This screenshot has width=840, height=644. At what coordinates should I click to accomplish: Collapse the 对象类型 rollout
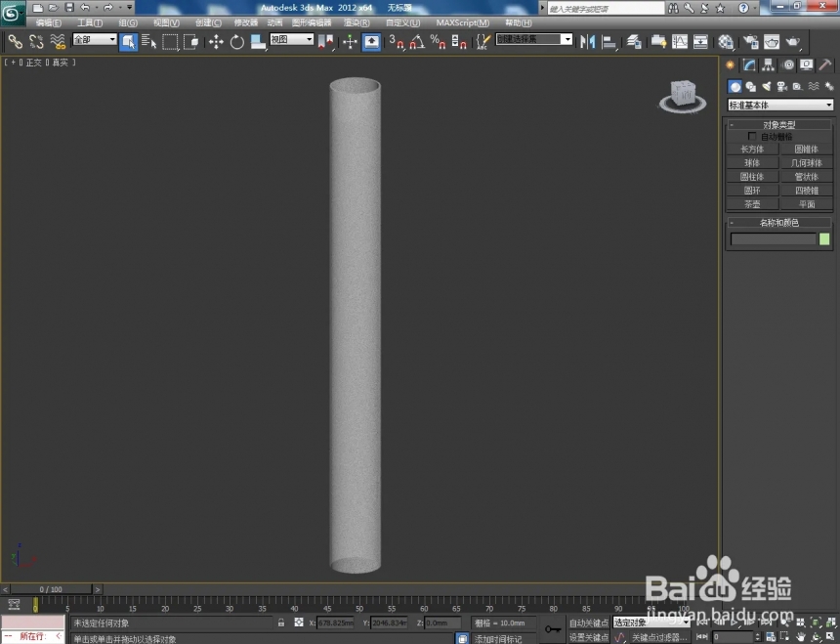click(779, 124)
